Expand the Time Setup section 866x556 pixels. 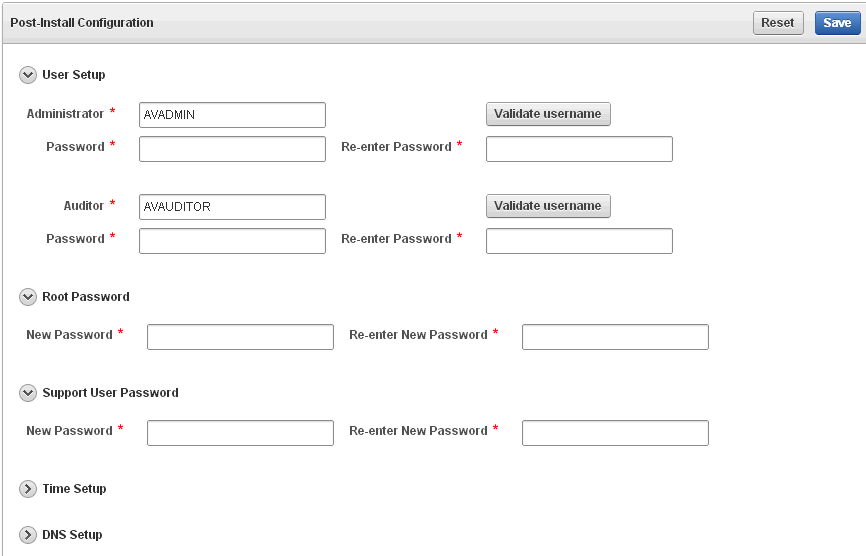coord(28,489)
